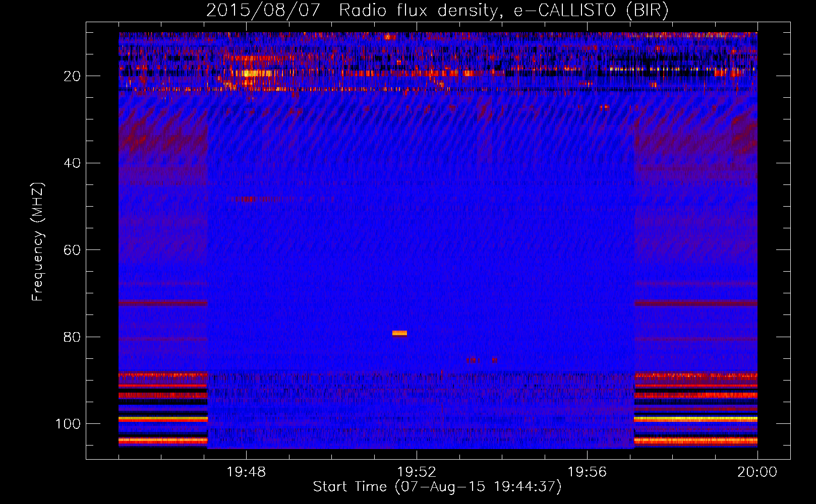This screenshot has height=504, width=816.
Task: Click the 100 MHz frequency tick label
Action: [68, 424]
